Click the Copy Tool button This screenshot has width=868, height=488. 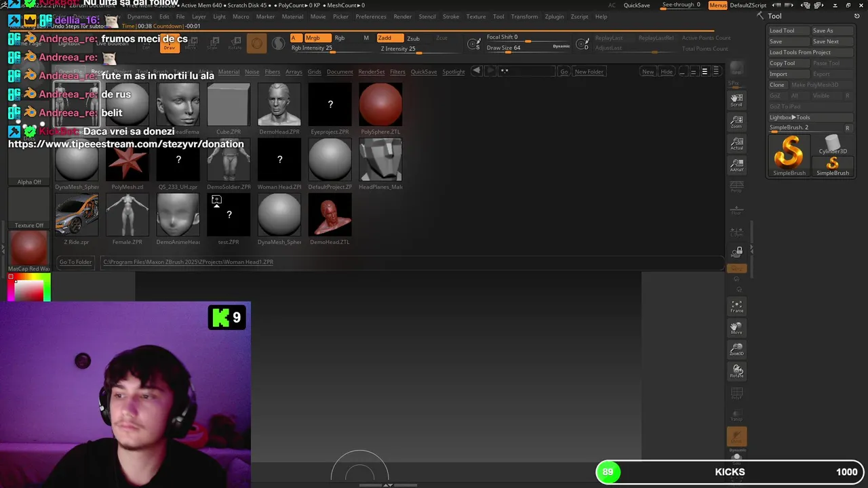[789, 63]
